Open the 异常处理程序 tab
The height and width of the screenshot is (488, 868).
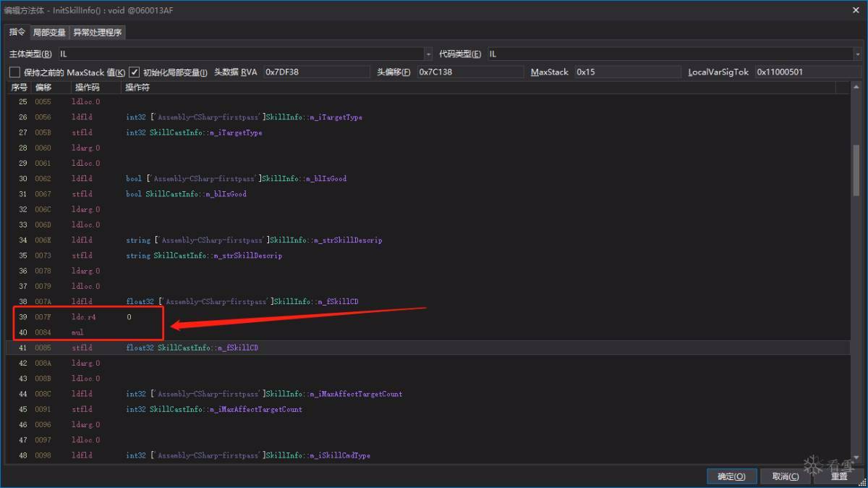click(x=97, y=33)
